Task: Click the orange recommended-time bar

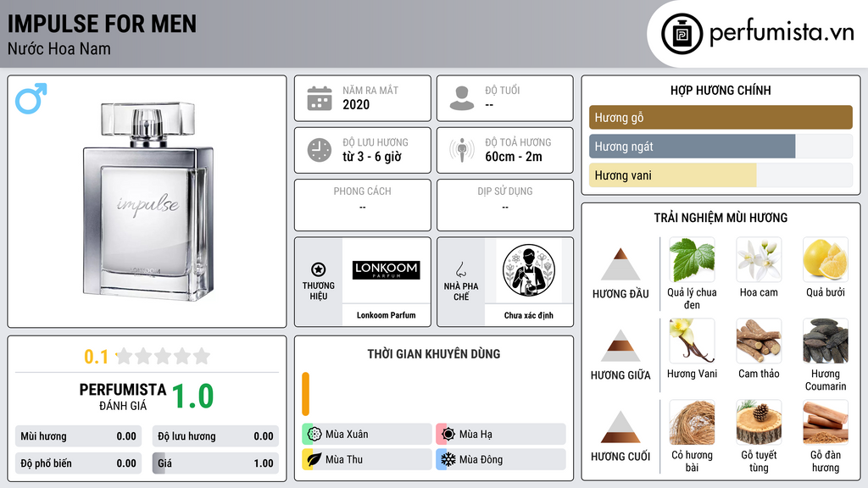Action: (x=305, y=394)
